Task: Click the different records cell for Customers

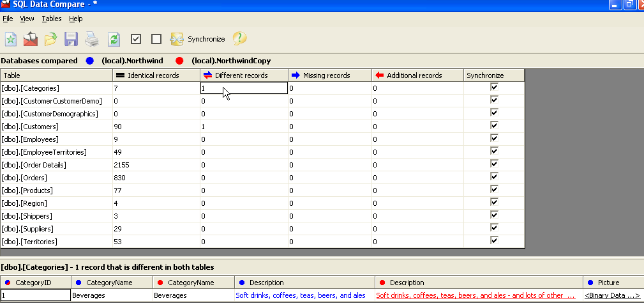Action: (244, 127)
